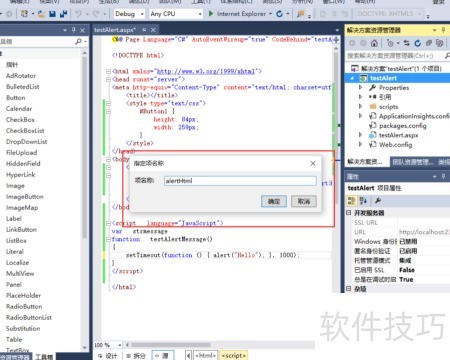Confirm the item name dialog with 确定
Screen dimensions: 450x360
point(274,201)
